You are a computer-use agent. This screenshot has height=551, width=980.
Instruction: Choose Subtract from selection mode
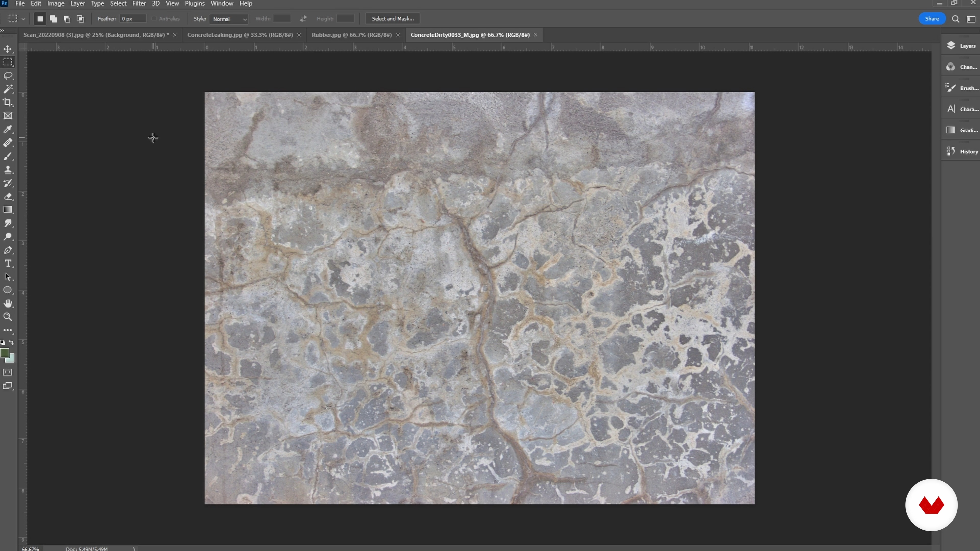[x=67, y=19]
